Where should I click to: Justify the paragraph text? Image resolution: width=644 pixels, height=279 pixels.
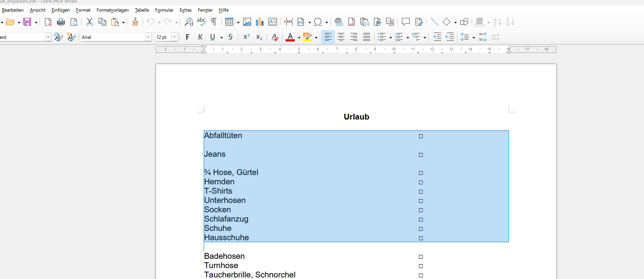coord(367,37)
